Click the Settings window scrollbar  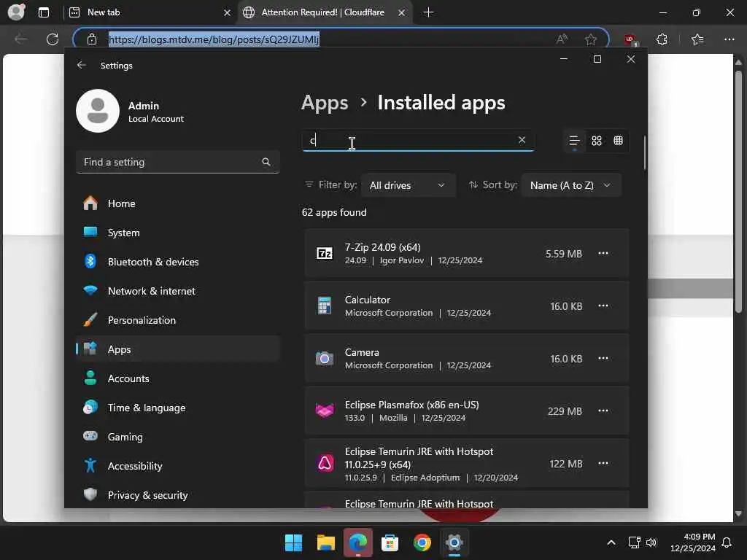point(645,153)
